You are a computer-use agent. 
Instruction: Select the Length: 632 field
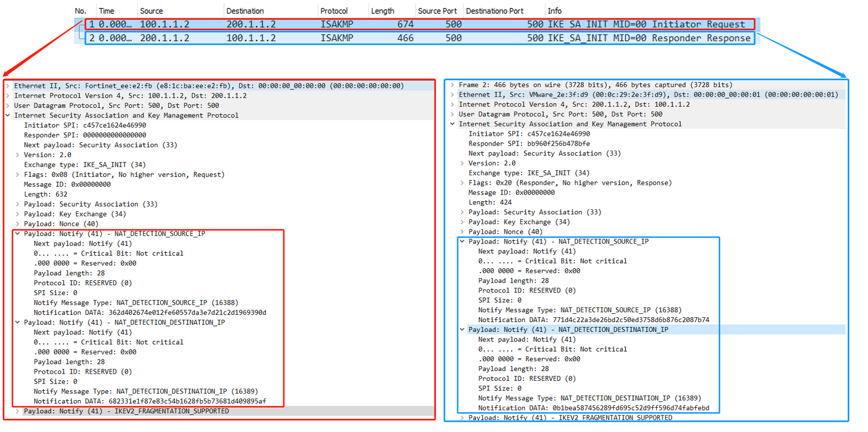(46, 195)
